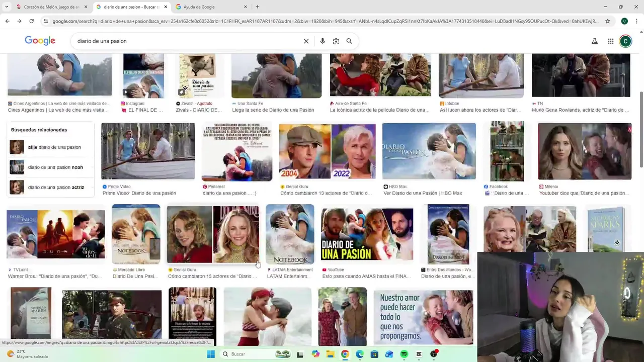Click the browser address bar URL
644x362 pixels.
click(325, 21)
